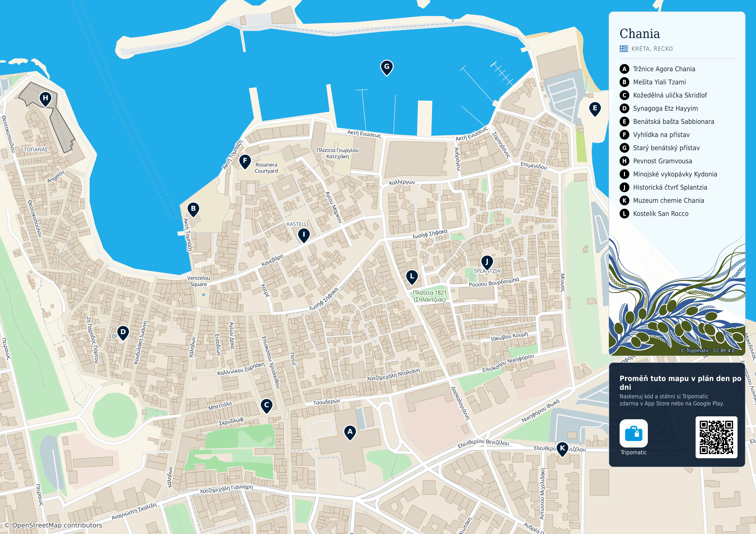The image size is (756, 534).
Task: Click legend badge D for Synagoga Etz Hayyim
Action: tap(624, 108)
